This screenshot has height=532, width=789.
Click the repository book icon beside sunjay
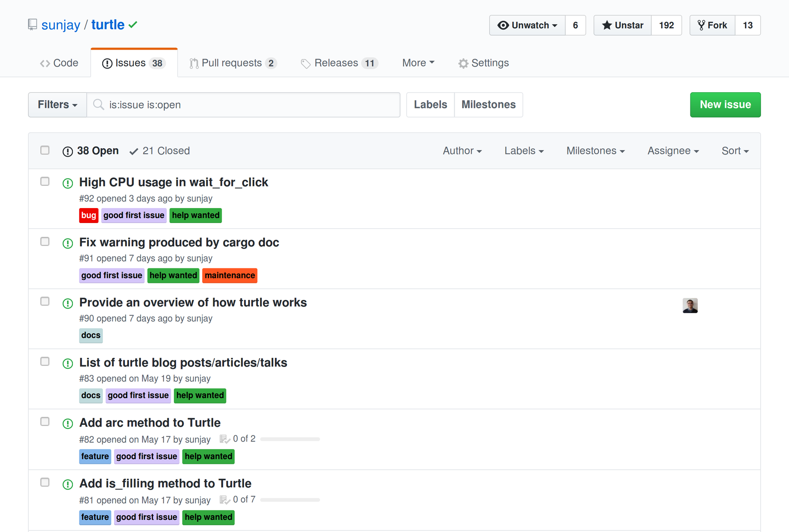coord(32,25)
